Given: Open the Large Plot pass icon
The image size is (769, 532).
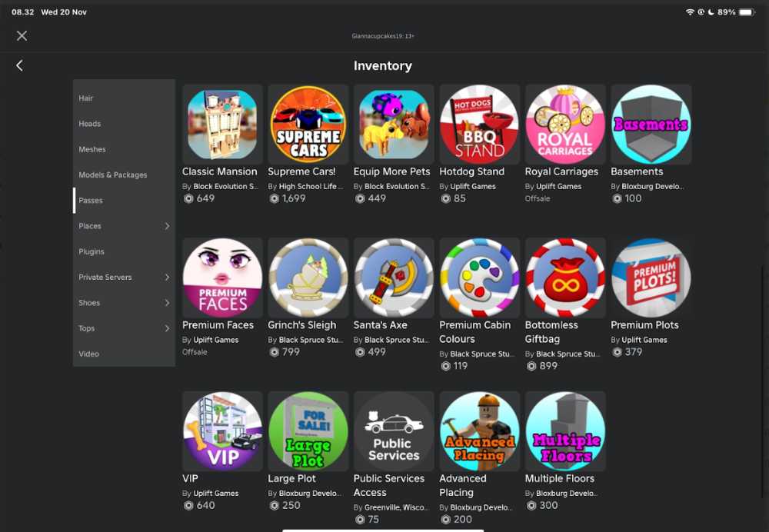Looking at the screenshot, I should tap(308, 431).
